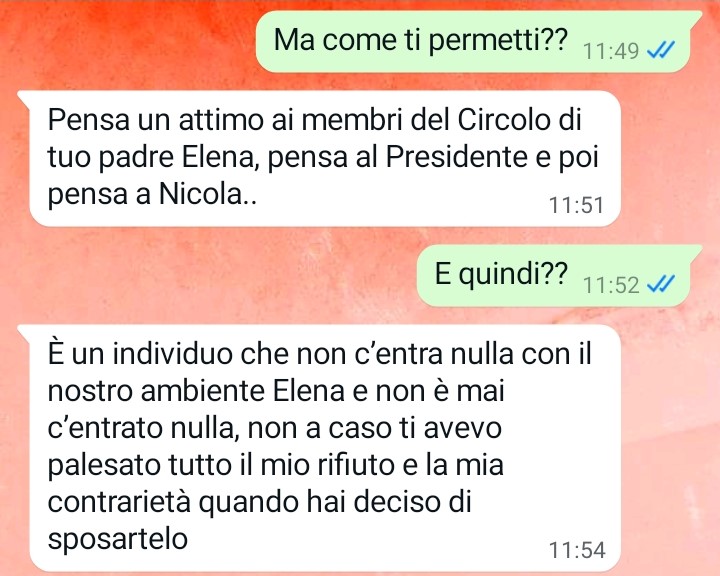
Task: Click the 11:51 timestamp
Action: pyautogui.click(x=576, y=205)
